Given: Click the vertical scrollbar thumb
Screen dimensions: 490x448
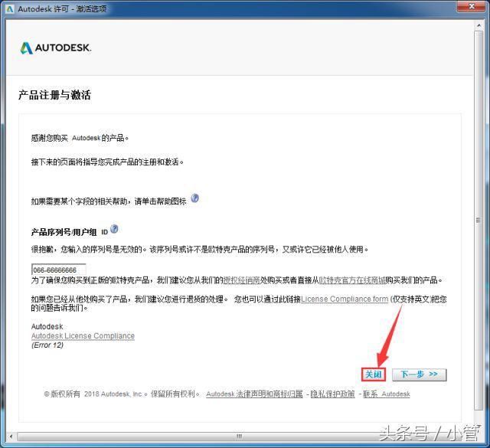Looking at the screenshot, I should pyautogui.click(x=479, y=220).
